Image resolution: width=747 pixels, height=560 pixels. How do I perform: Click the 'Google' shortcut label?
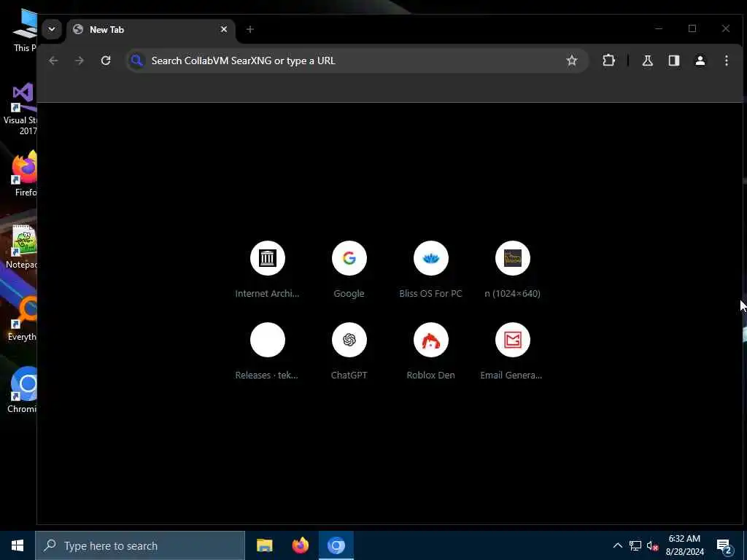[349, 293]
